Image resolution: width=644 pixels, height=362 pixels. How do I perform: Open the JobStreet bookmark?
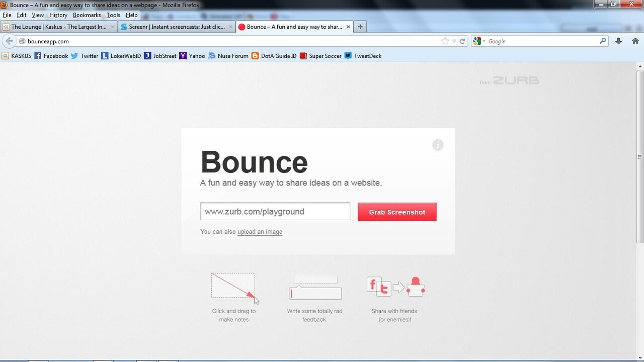(160, 56)
